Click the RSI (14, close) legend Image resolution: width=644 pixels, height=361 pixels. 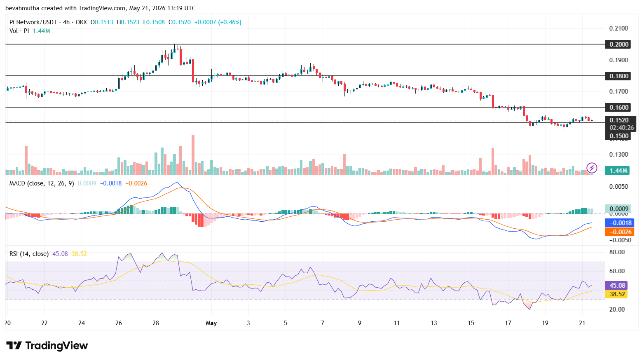pyautogui.click(x=29, y=254)
